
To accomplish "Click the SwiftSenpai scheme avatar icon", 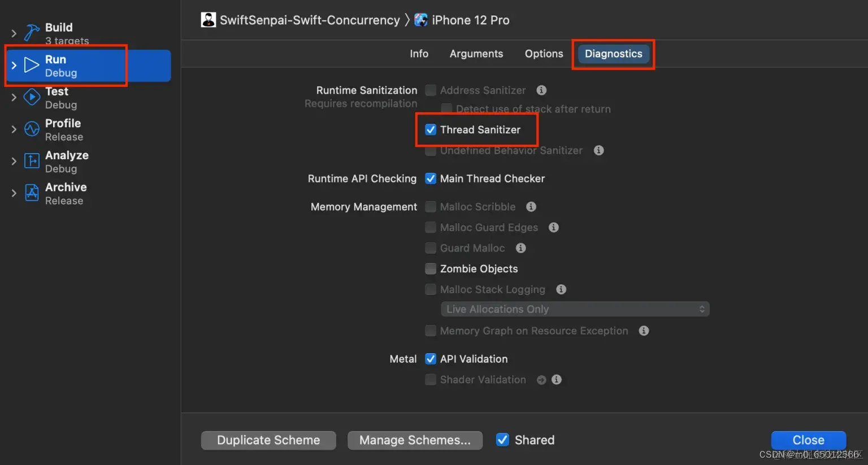I will click(x=209, y=20).
